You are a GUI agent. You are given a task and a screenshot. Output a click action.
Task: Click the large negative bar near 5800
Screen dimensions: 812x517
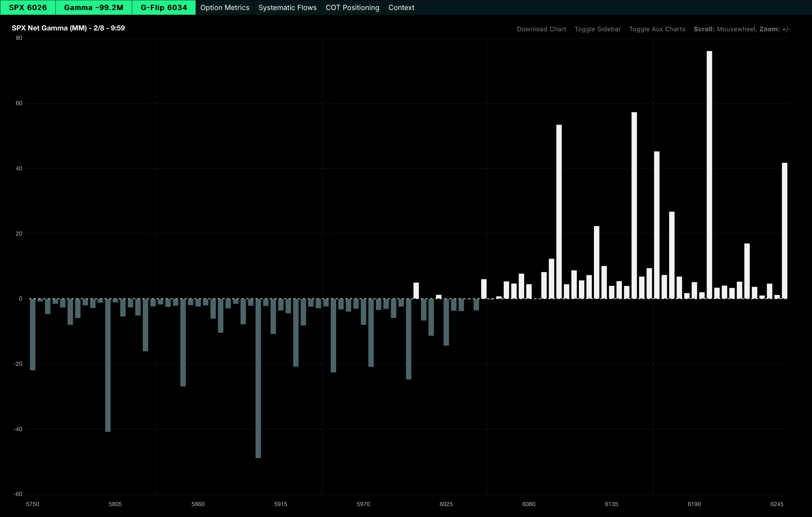[x=108, y=364]
